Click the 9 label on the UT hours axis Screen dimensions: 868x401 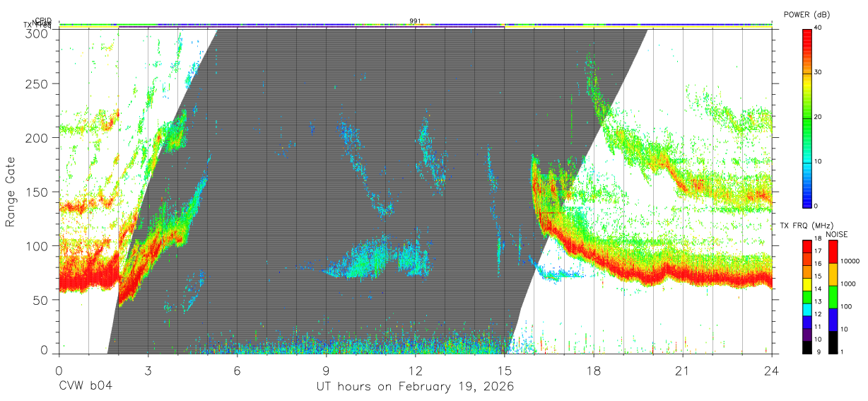pos(326,370)
